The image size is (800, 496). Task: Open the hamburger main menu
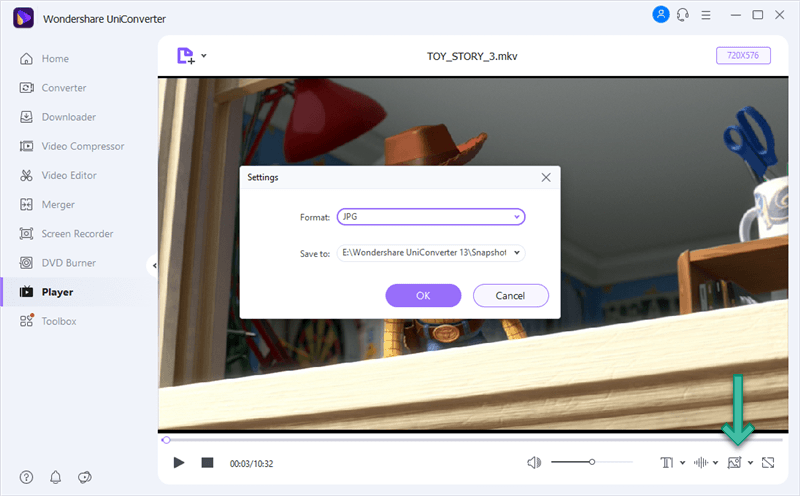coord(706,15)
